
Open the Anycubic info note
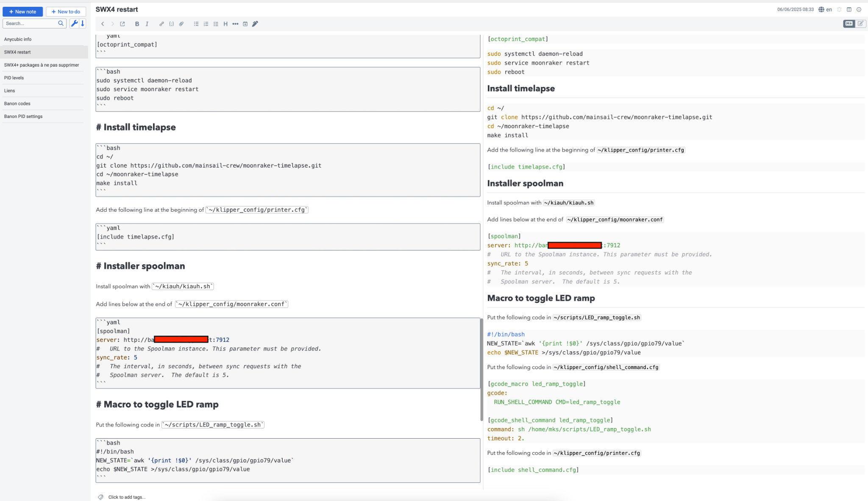(x=44, y=39)
